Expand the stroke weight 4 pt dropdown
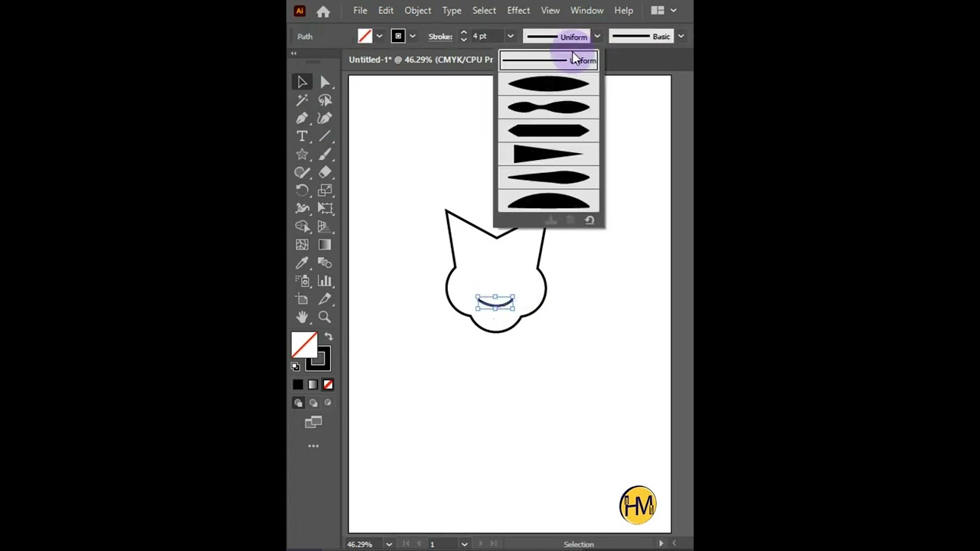The height and width of the screenshot is (551, 980). (510, 36)
